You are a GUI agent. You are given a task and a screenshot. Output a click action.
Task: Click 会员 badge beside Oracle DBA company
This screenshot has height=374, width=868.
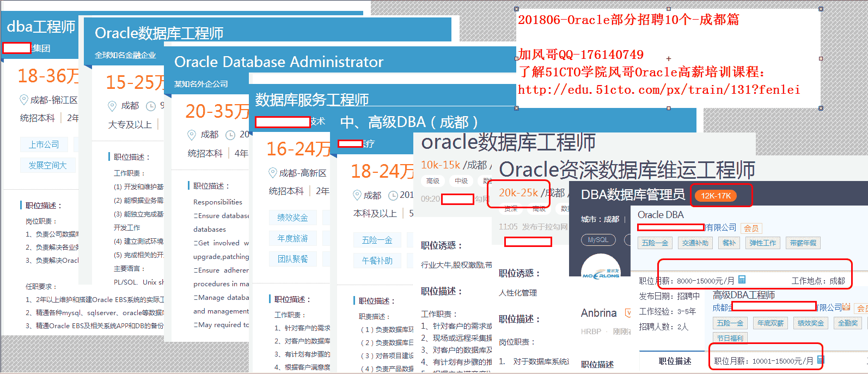pyautogui.click(x=751, y=228)
